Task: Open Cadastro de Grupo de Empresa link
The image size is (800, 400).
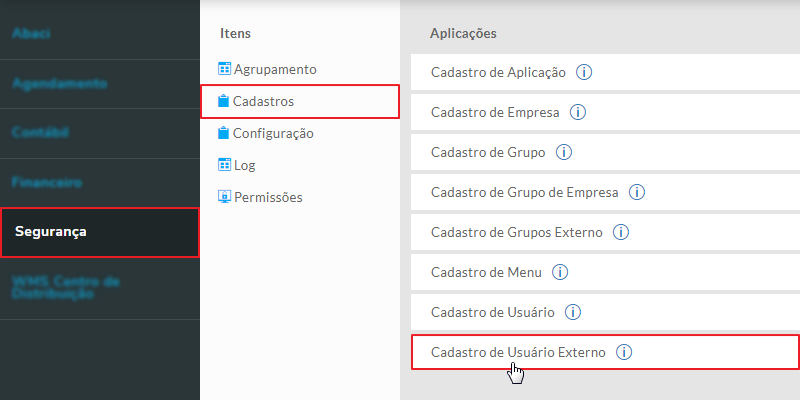Action: 524,192
